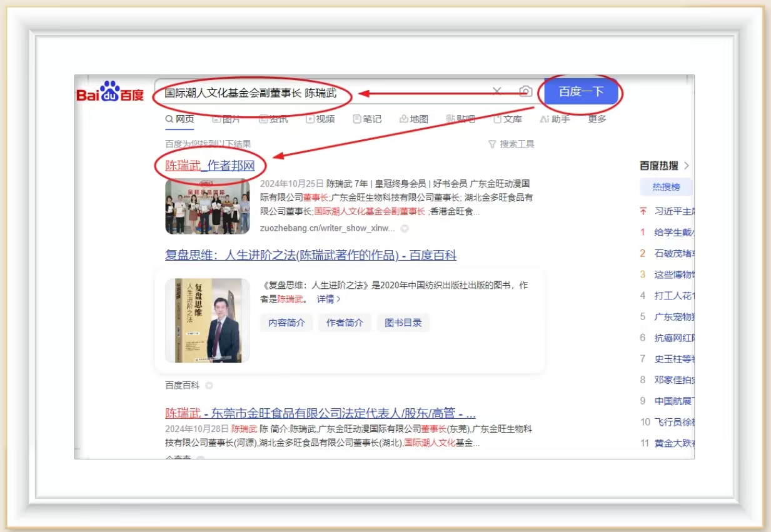Viewport: 771px width, 532px height.
Task: Click the Baidu logo
Action: click(110, 92)
